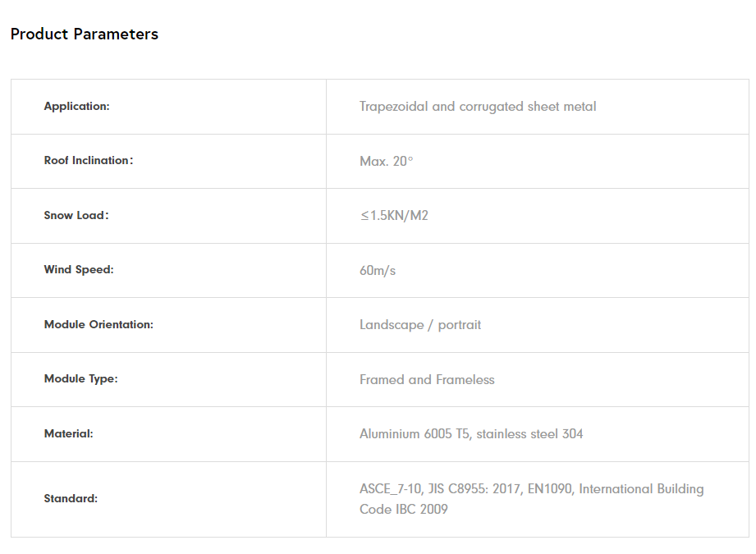
Task: Select the stainless steel 304 text
Action: pos(530,434)
